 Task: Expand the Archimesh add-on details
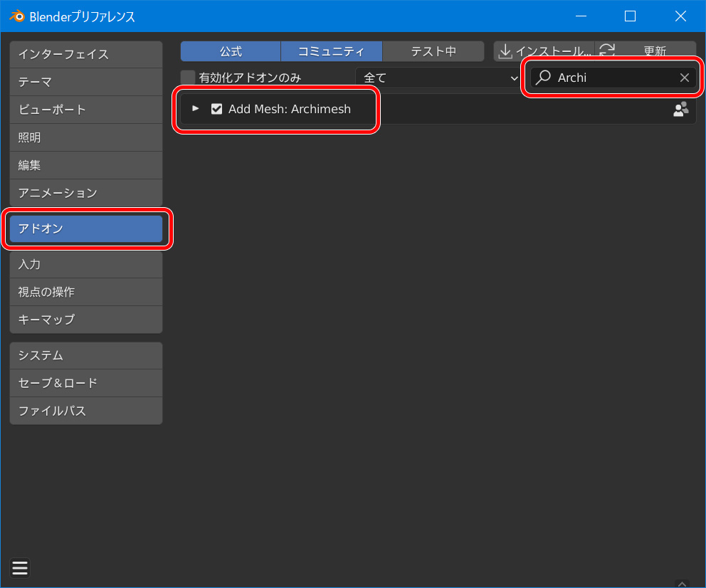coord(196,108)
